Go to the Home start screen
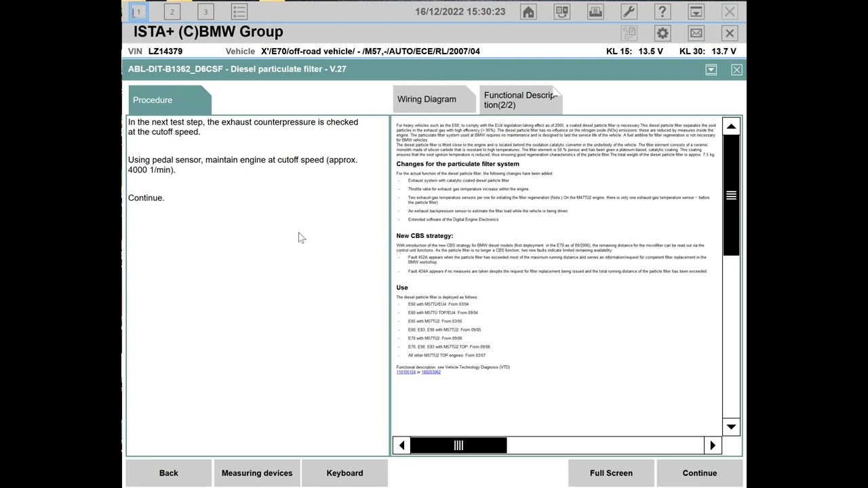Screen dimensions: 868x488 point(528,12)
